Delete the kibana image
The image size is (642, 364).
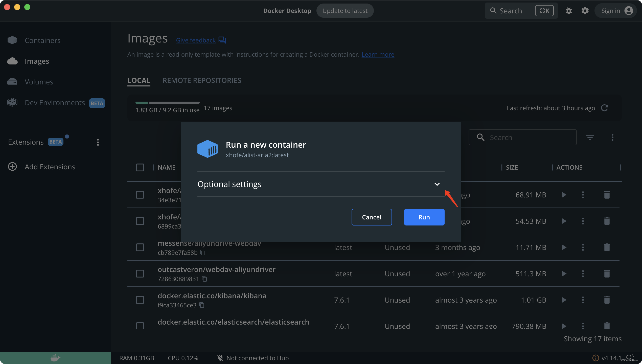[607, 300]
